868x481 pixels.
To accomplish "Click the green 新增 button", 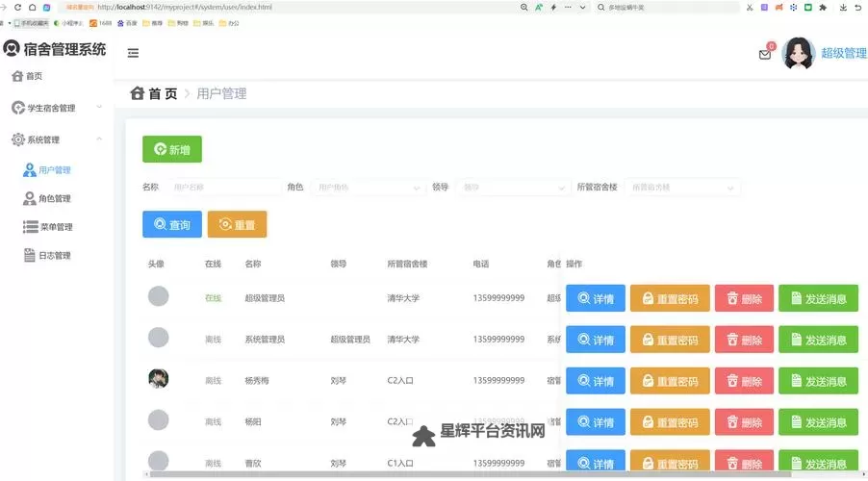I will click(x=172, y=149).
